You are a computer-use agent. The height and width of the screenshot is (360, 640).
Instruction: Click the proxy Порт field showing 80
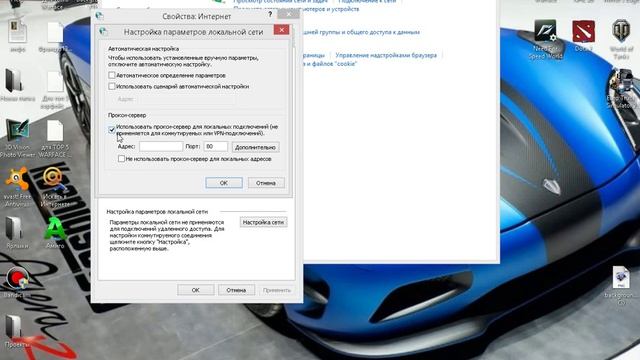216,146
